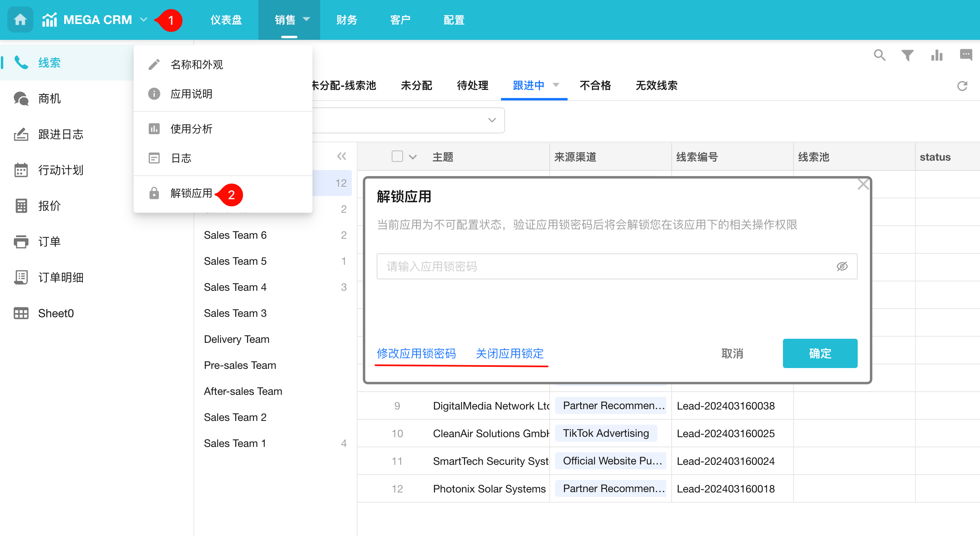This screenshot has height=536, width=980.
Task: Open the 报价 calculator sidebar item
Action: [49, 206]
